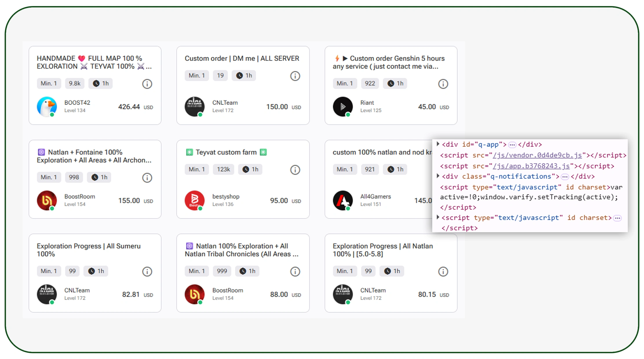Open info icon on Riant offer card
Image resolution: width=644 pixels, height=359 pixels.
click(x=443, y=84)
